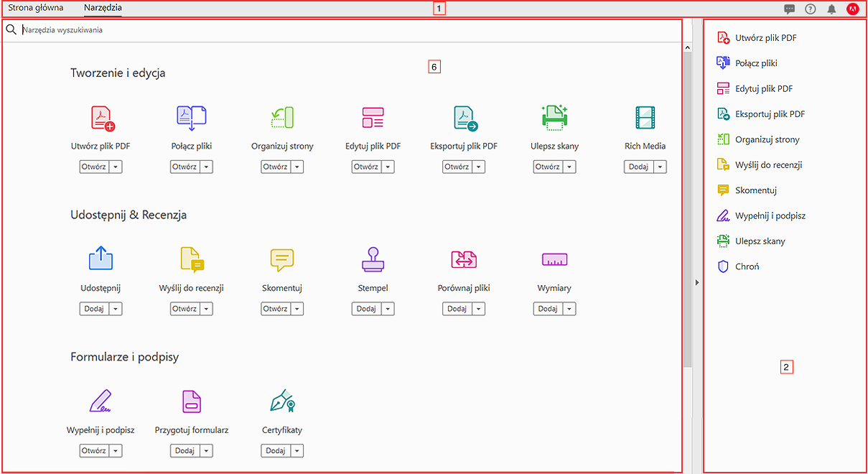Expand dropdown arrow under Edytuj plik PDF

coord(388,167)
